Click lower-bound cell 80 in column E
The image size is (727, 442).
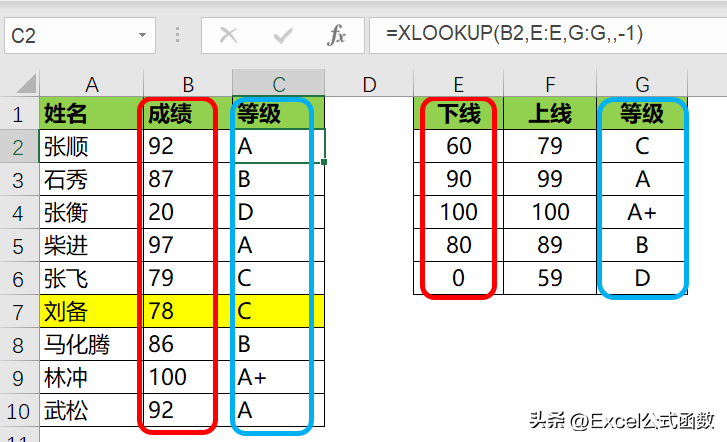(x=458, y=245)
